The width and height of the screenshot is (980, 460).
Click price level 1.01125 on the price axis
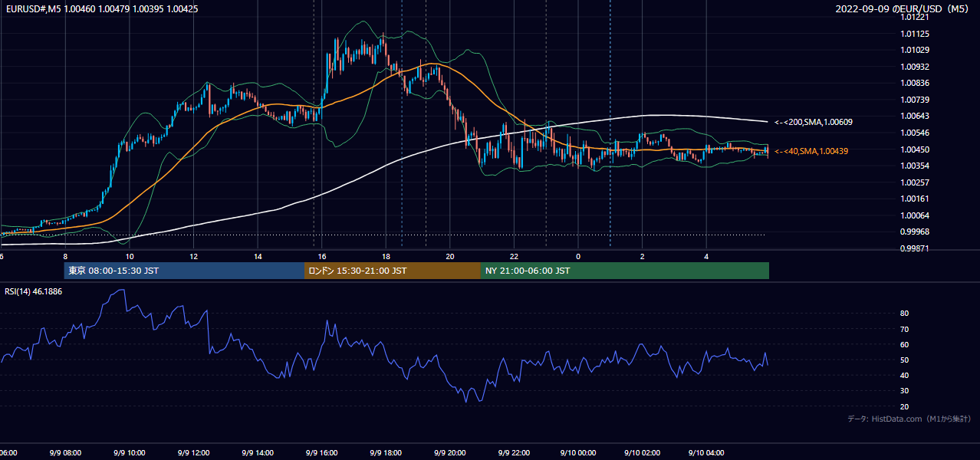coord(914,34)
